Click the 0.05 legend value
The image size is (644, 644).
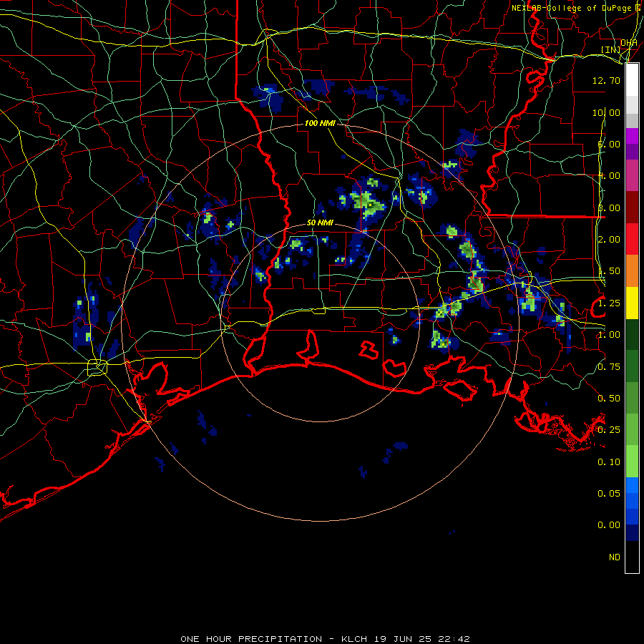tap(609, 493)
